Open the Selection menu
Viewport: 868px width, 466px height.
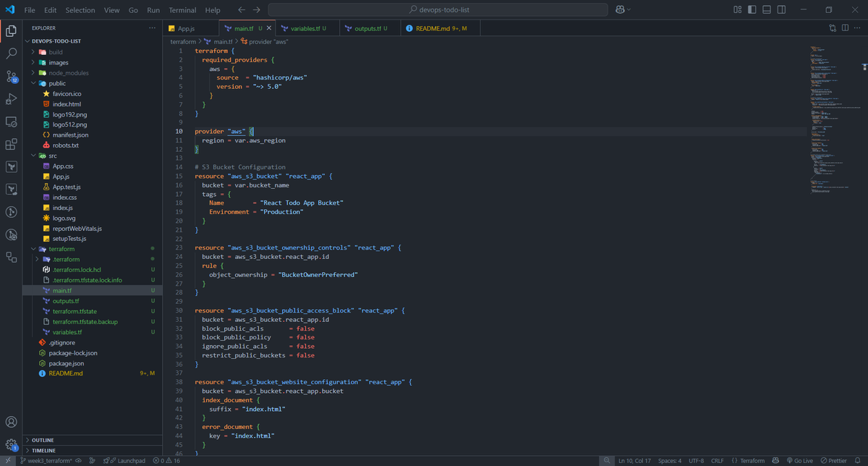80,10
